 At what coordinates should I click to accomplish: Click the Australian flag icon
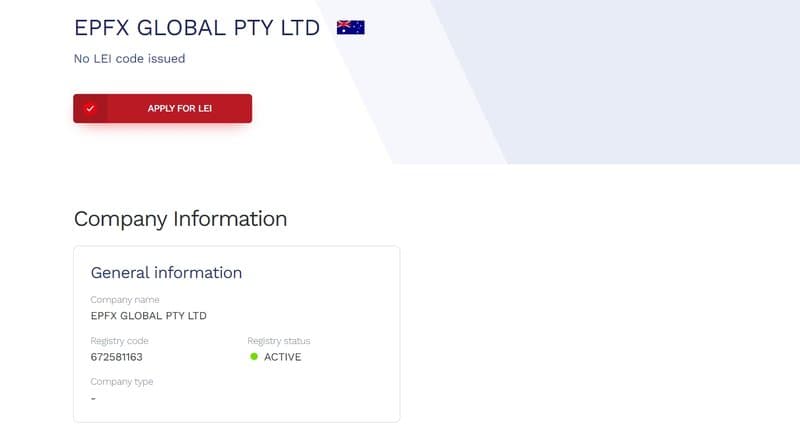coord(351,27)
